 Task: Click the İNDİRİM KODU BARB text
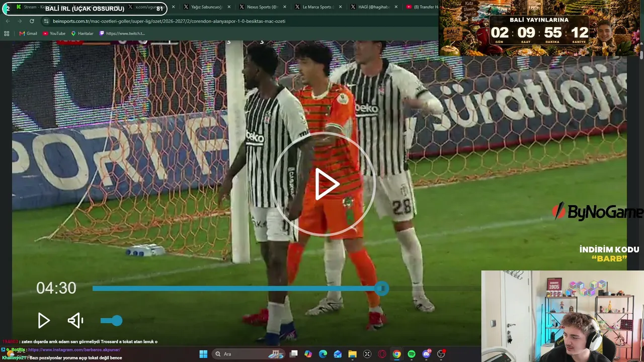click(x=609, y=254)
